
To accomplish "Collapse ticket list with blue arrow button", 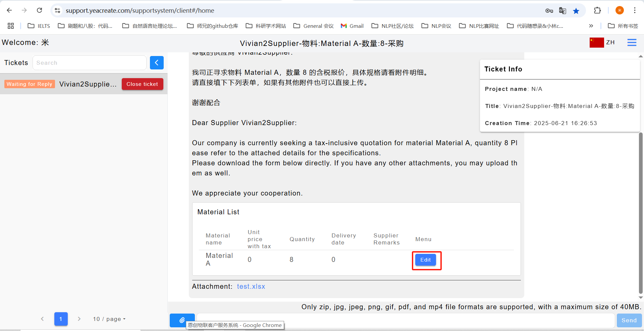I will (x=157, y=63).
